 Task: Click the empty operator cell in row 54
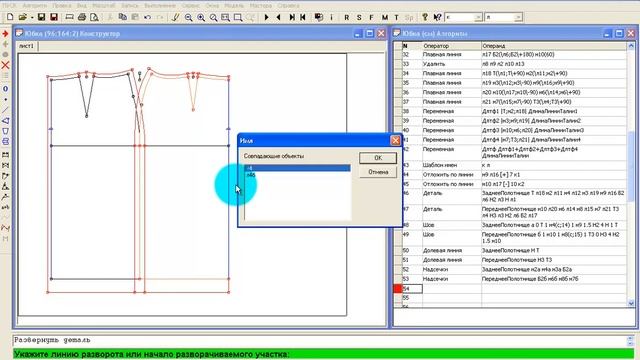(451, 289)
